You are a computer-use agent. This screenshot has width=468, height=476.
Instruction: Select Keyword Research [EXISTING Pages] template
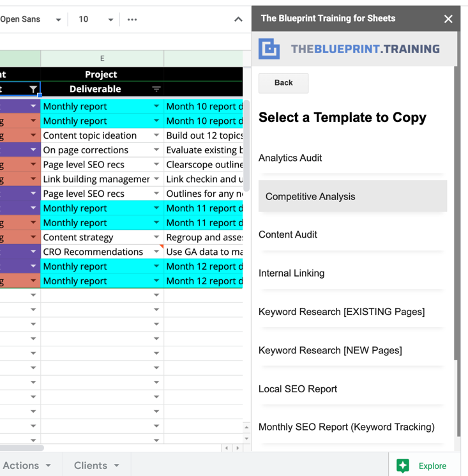[x=352, y=312]
